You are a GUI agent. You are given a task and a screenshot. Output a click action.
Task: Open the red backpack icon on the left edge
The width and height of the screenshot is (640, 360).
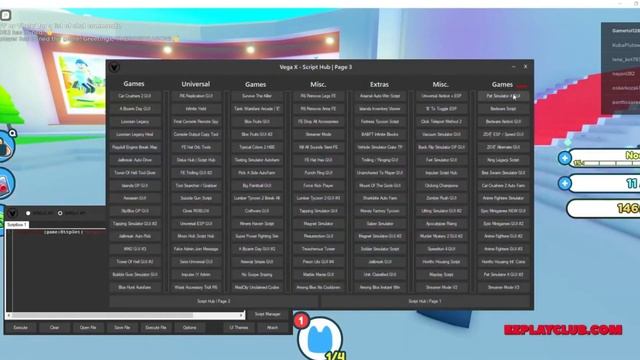[x=6, y=183]
